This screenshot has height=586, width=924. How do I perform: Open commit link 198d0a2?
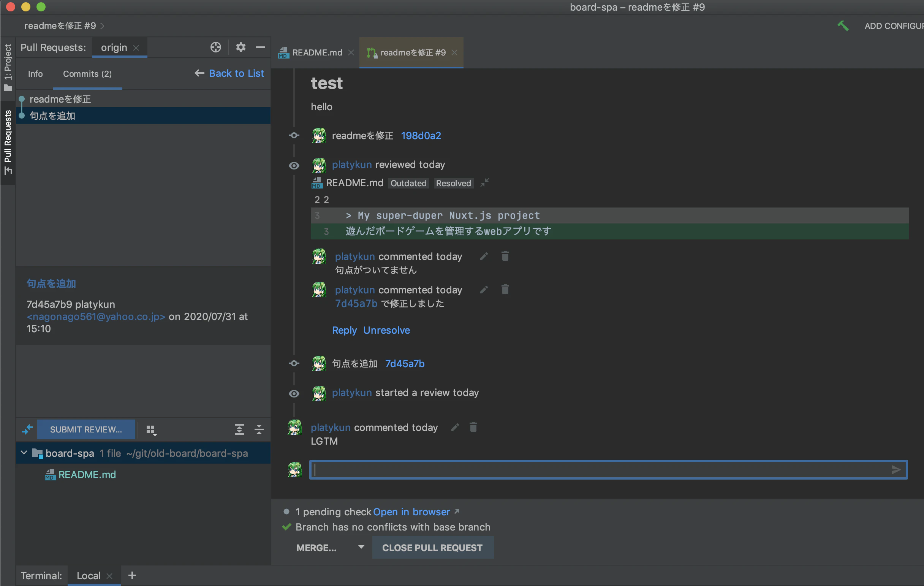tap(421, 135)
